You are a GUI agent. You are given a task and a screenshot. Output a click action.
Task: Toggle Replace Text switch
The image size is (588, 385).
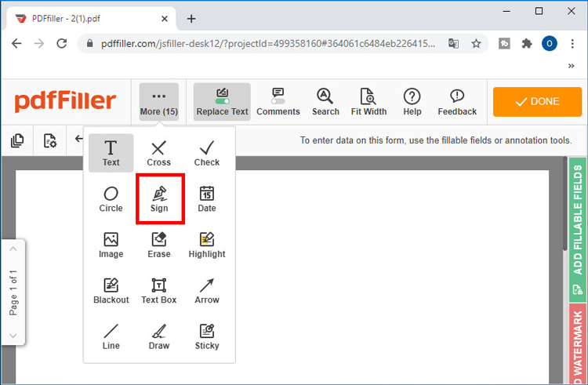pos(223,101)
